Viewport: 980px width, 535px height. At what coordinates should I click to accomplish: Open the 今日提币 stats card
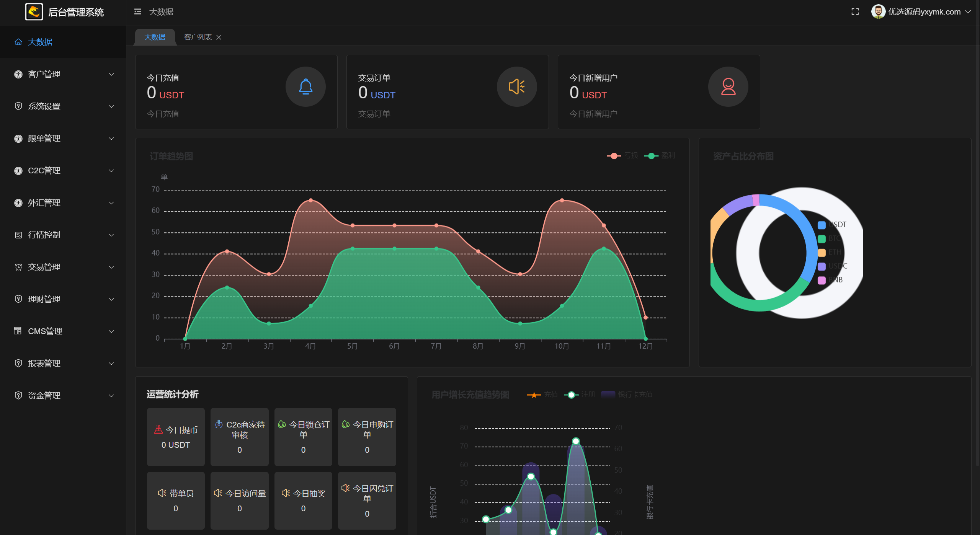pyautogui.click(x=176, y=437)
